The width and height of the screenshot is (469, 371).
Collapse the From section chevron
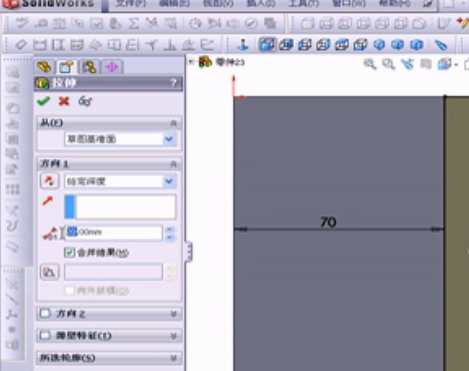(173, 123)
